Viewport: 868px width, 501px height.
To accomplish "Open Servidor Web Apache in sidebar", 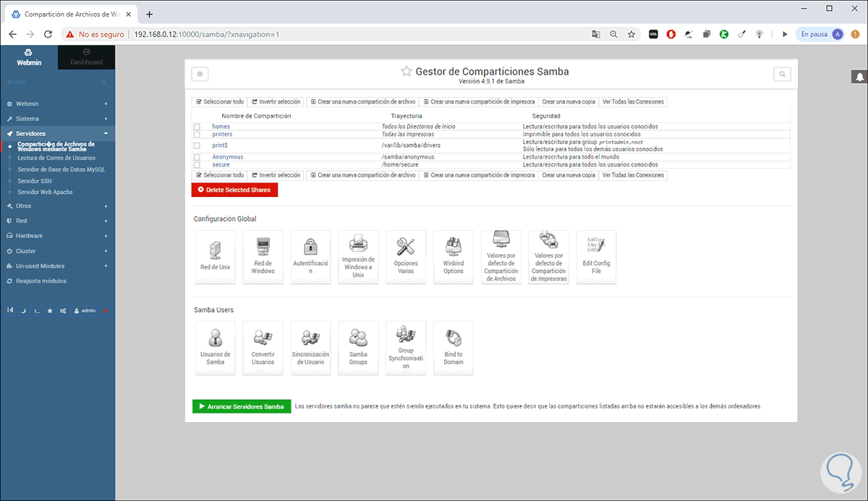I will tap(45, 193).
